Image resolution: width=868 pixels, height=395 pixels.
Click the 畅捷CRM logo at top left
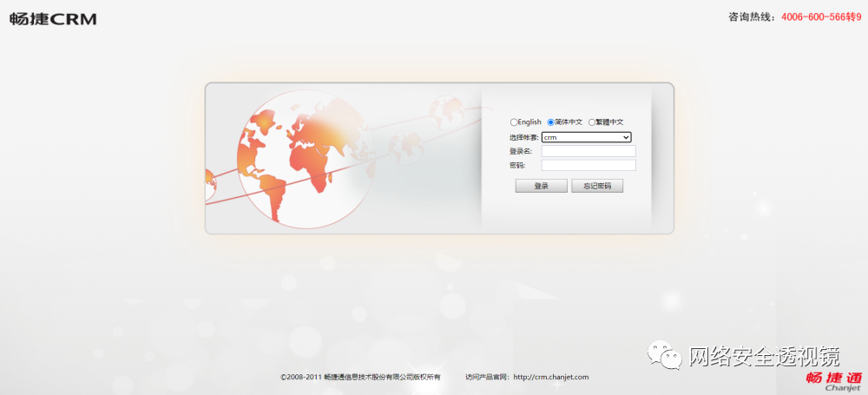[x=53, y=20]
